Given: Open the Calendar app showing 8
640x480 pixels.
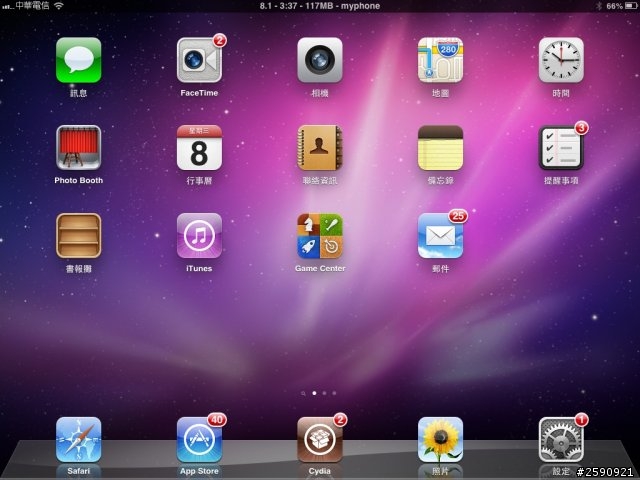Looking at the screenshot, I should [199, 147].
